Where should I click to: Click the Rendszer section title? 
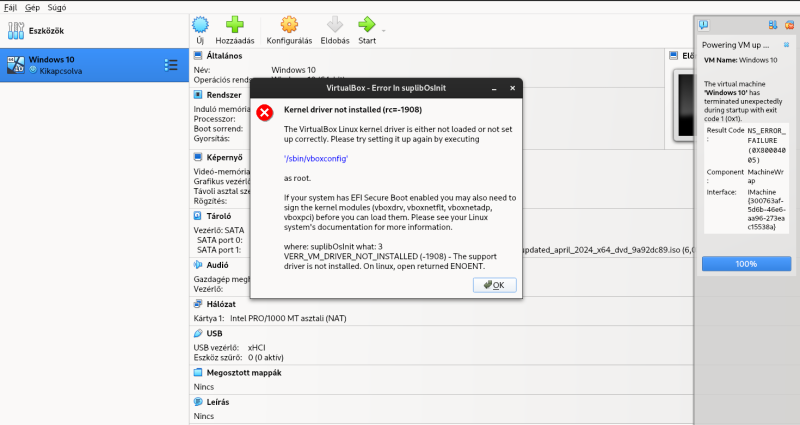pyautogui.click(x=224, y=95)
